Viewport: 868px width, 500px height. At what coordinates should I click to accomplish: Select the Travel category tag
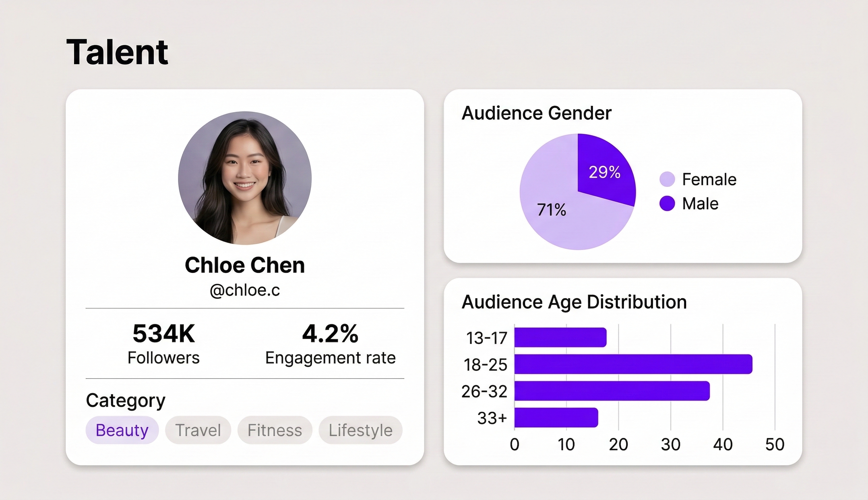pyautogui.click(x=198, y=430)
